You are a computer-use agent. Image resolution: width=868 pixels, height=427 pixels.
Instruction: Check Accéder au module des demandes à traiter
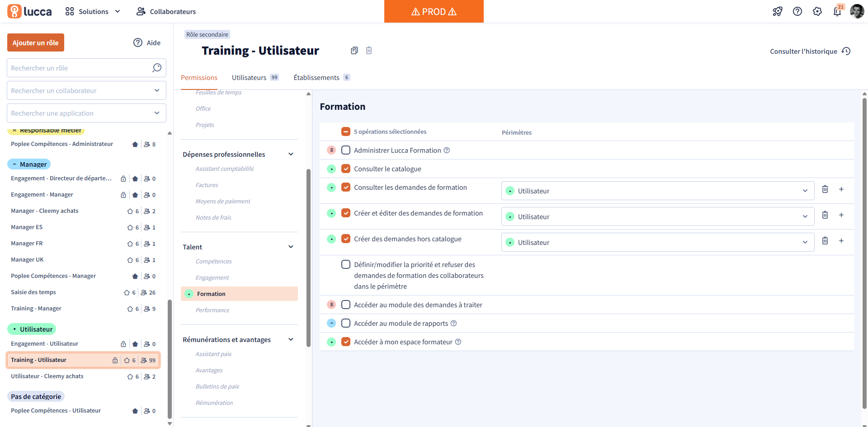tap(346, 305)
